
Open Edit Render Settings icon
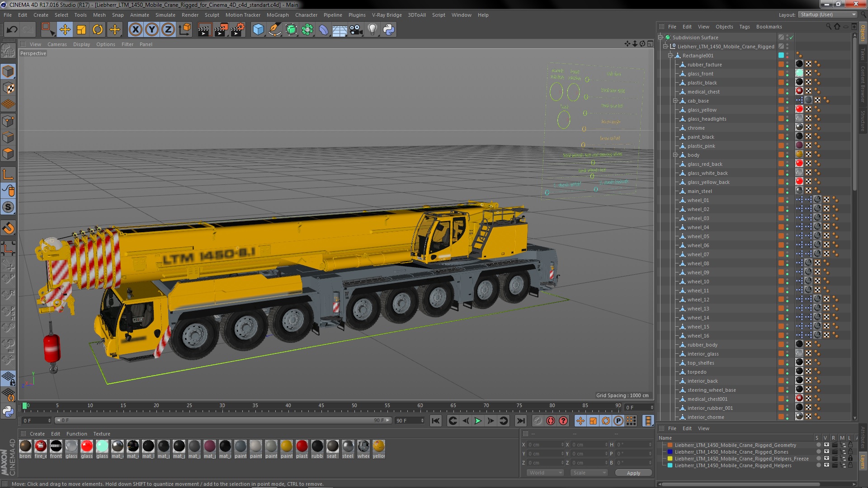[x=238, y=30]
